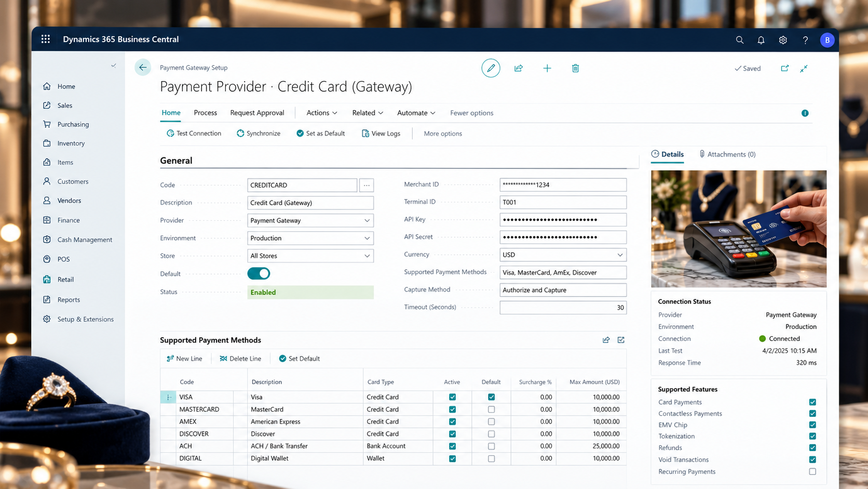Click Set Default in list toolbar
Image resolution: width=868 pixels, height=489 pixels.
(x=300, y=359)
